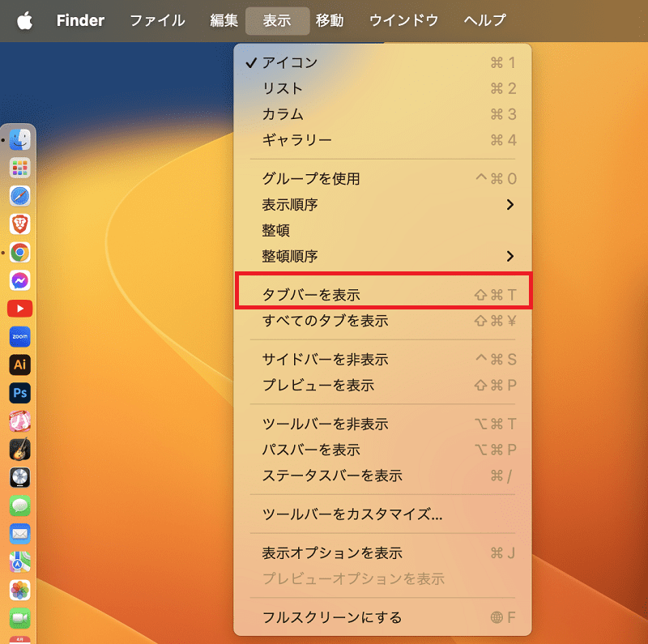
Task: Open Google Chrome in the Dock
Action: (x=19, y=252)
